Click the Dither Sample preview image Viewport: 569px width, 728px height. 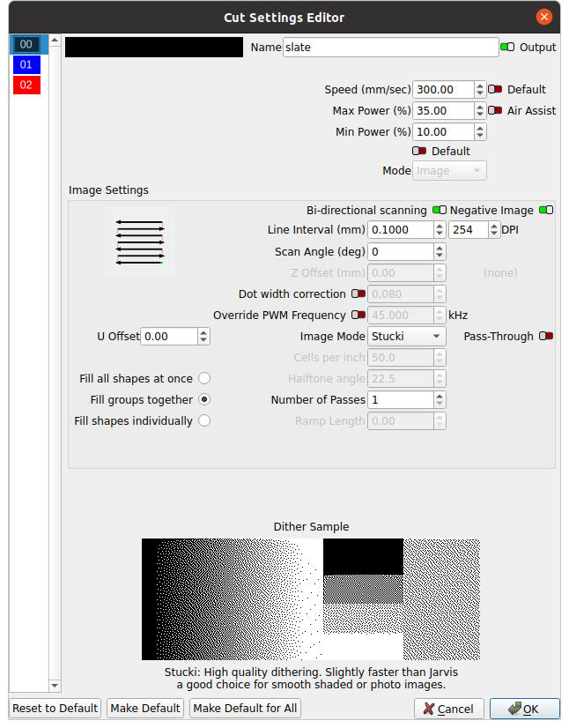tap(311, 599)
